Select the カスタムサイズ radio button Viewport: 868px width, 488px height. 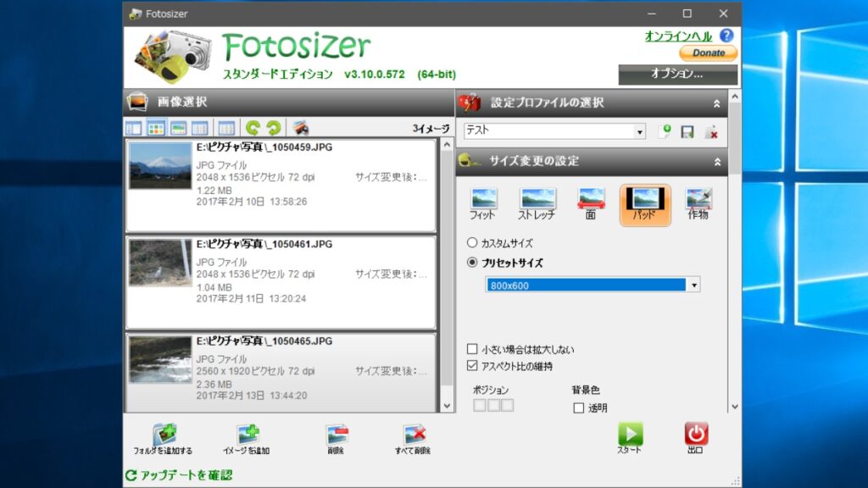click(472, 242)
